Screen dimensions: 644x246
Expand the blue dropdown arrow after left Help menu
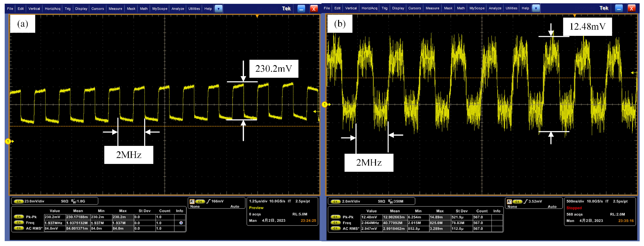(218, 9)
